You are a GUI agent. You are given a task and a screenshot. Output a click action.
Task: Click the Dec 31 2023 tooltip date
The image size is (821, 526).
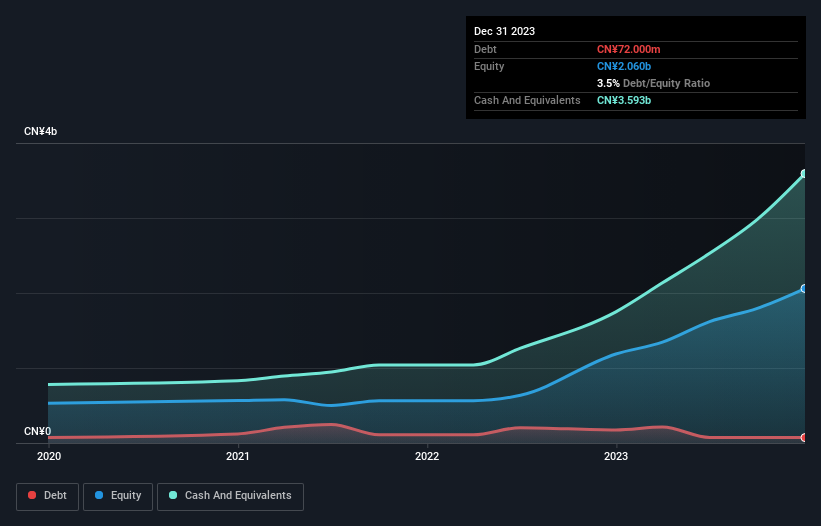tap(504, 31)
